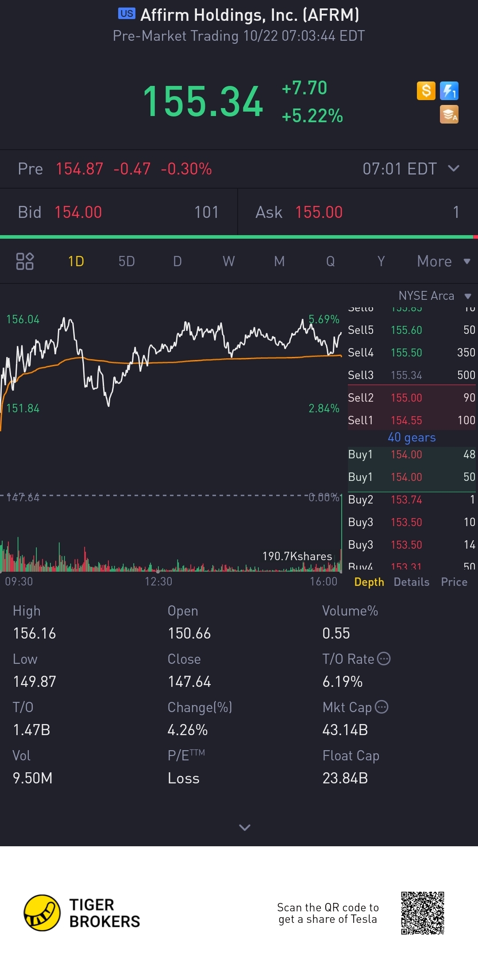Select the Buy3 row with 14 shares
Viewport: 478px width, 980px height.
coord(412,545)
